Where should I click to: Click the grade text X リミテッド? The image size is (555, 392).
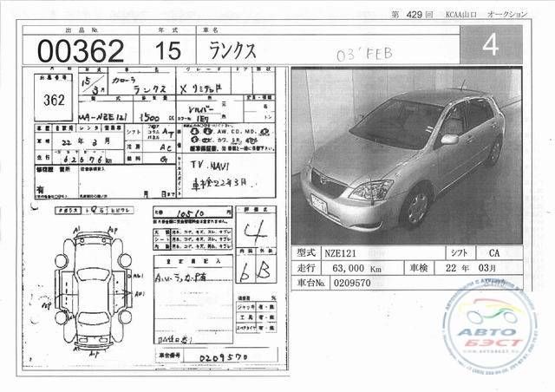[x=201, y=88]
